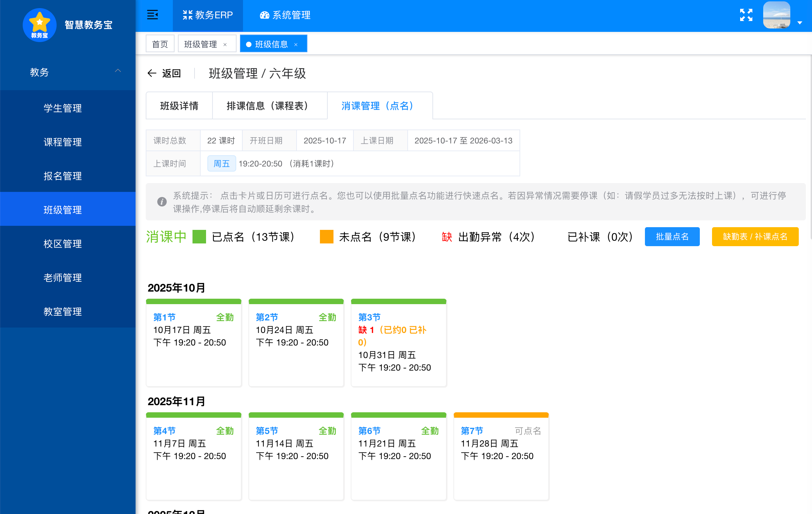Open 学生管理 from the sidebar

tap(62, 108)
